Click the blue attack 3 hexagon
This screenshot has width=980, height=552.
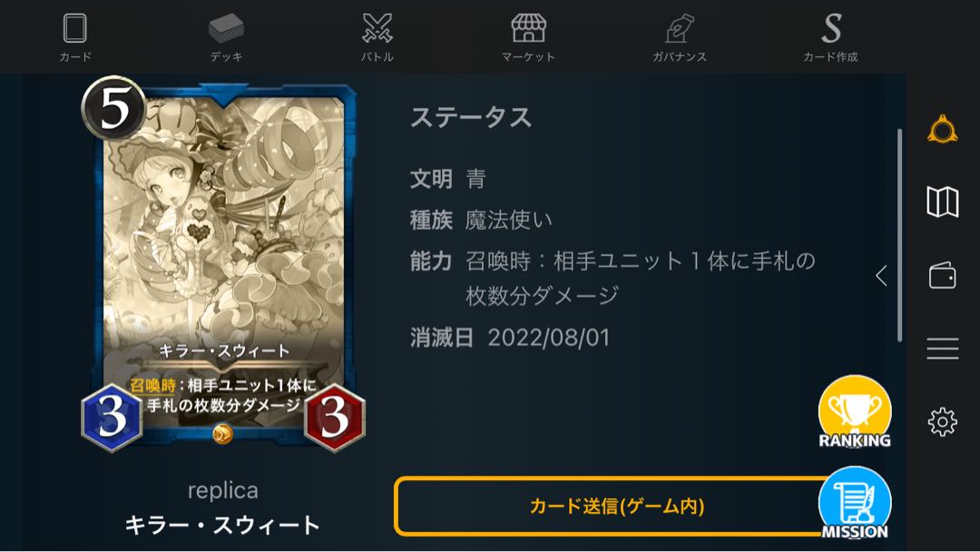point(112,417)
